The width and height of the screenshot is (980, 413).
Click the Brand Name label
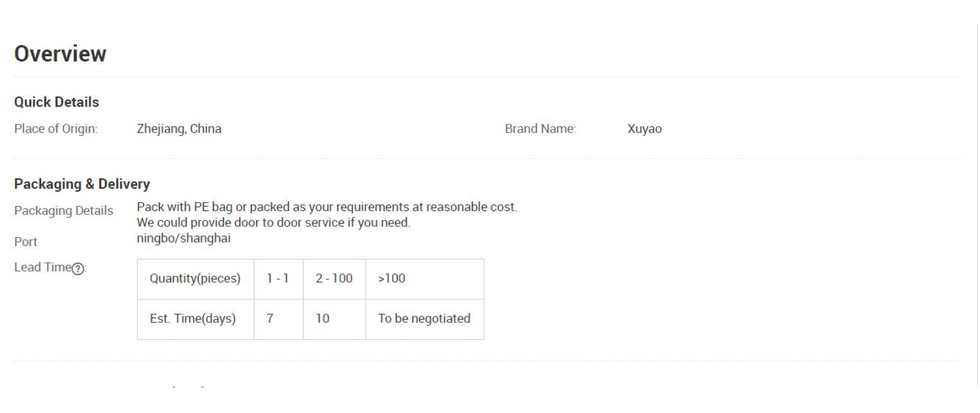[540, 129]
